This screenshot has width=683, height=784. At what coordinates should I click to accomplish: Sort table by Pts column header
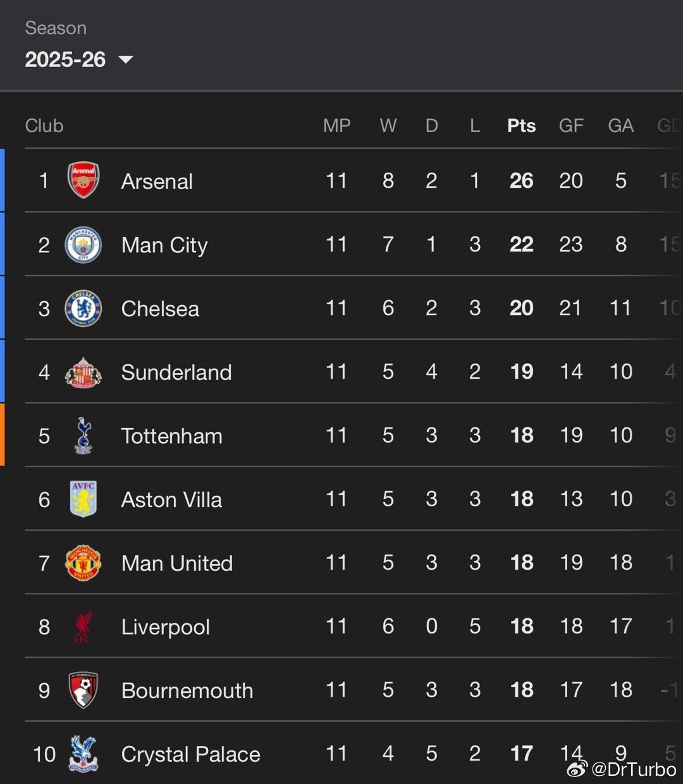coord(521,126)
